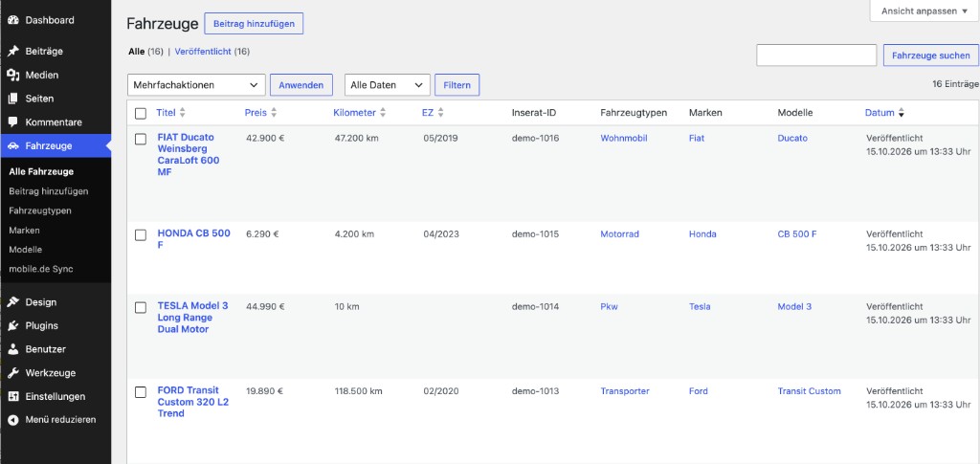Click sort arrows next to Titel
The height and width of the screenshot is (464, 980).
[x=183, y=113]
